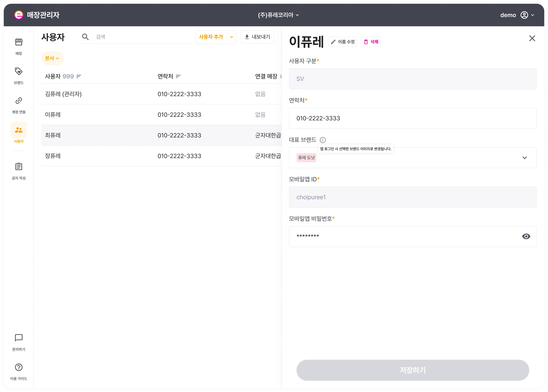The image size is (548, 392).
Task: Click 없음 in 김퓨레 (관리자) row
Action: (x=260, y=94)
